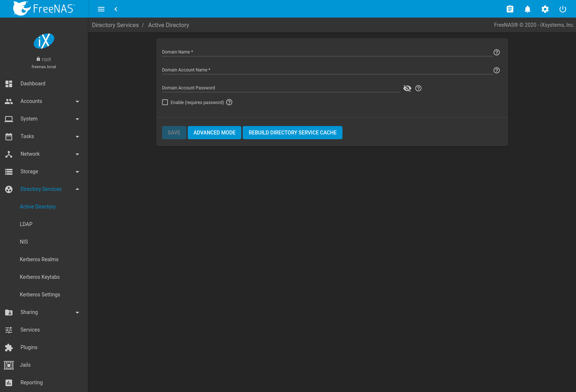Image resolution: width=576 pixels, height=392 pixels.
Task: Click into the Domain Name input field
Action: click(x=327, y=52)
